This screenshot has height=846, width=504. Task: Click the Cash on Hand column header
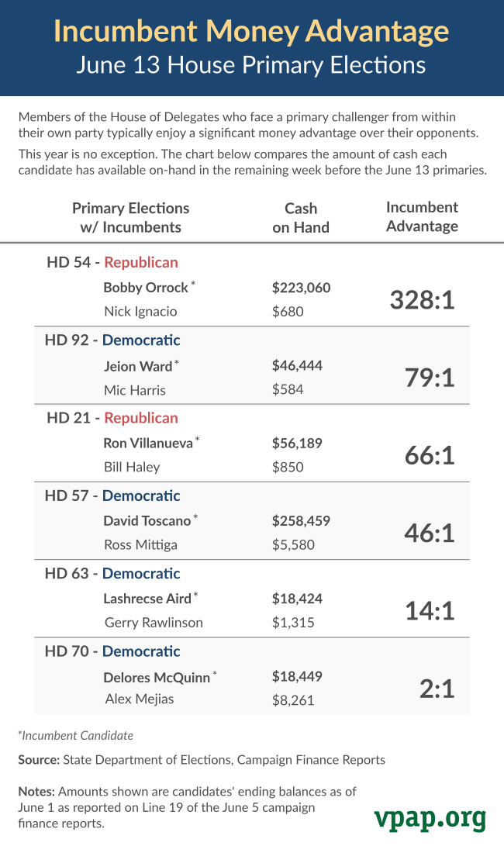(x=301, y=218)
